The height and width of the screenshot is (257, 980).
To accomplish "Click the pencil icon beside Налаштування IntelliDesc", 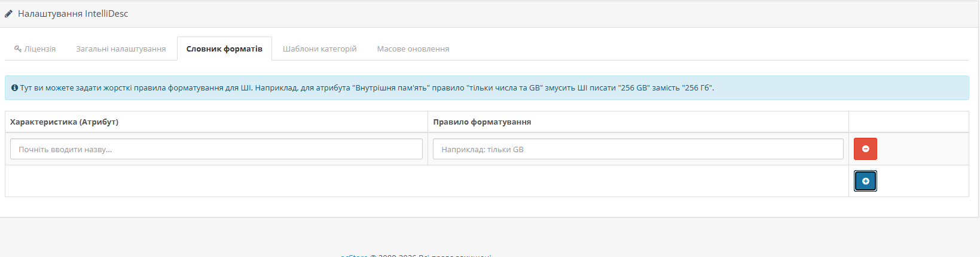I will (x=9, y=14).
